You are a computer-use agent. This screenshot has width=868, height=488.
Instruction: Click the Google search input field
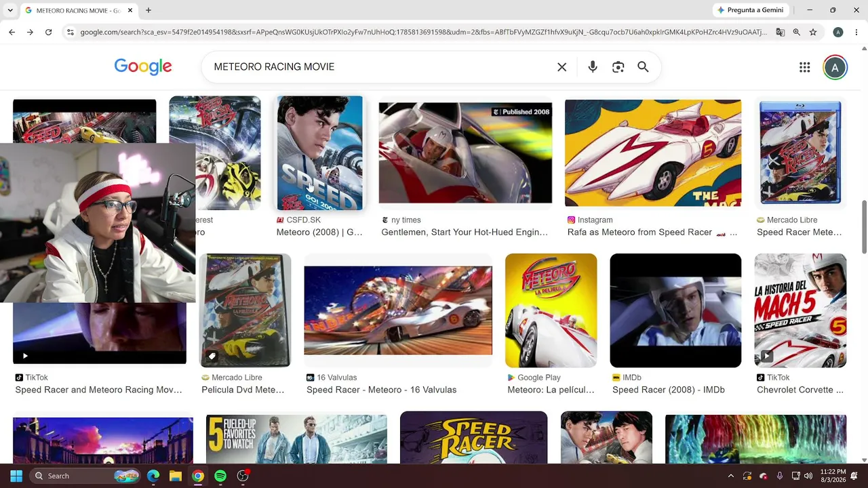pos(380,67)
